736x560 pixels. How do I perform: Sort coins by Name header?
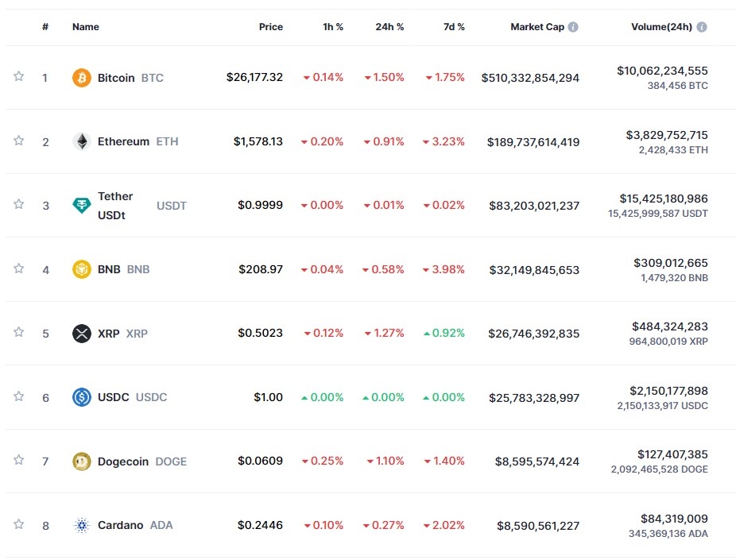86,27
